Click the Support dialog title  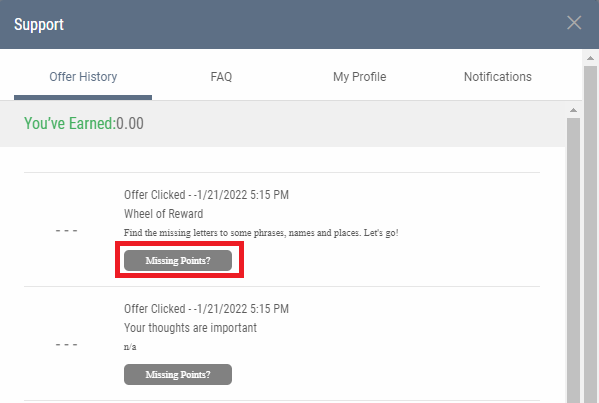pos(39,24)
